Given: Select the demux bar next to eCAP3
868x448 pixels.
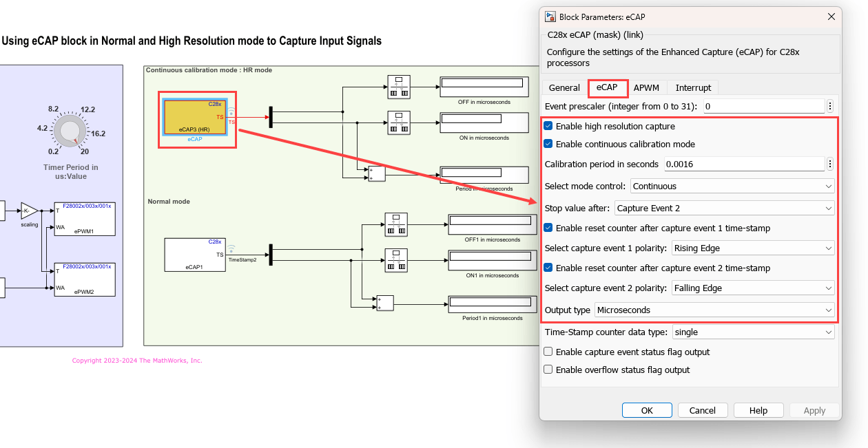Looking at the screenshot, I should (x=271, y=117).
